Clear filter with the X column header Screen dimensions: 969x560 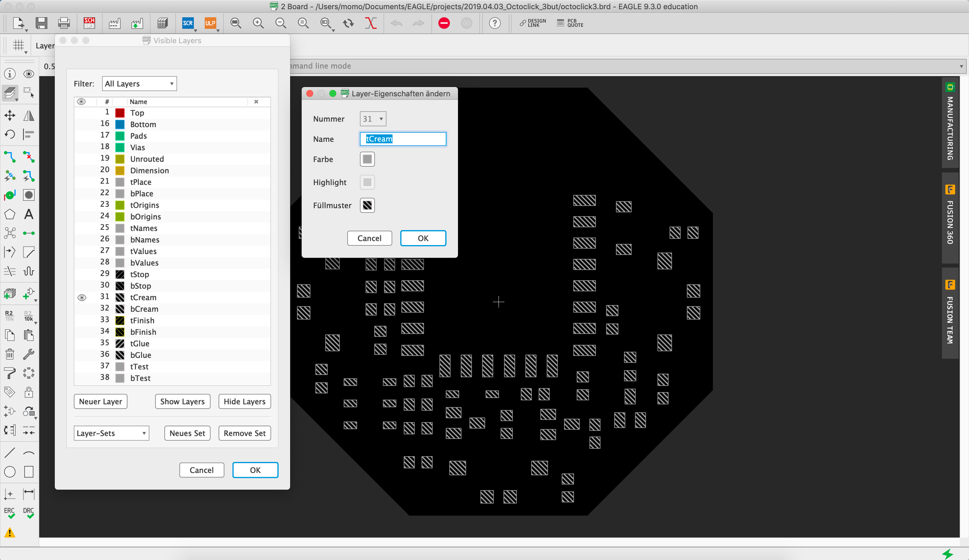click(256, 102)
